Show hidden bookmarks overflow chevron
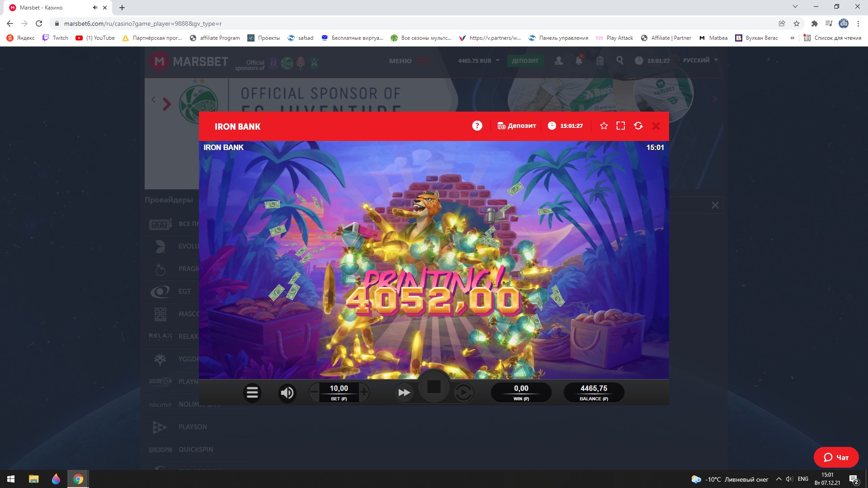Image resolution: width=868 pixels, height=488 pixels. click(792, 38)
